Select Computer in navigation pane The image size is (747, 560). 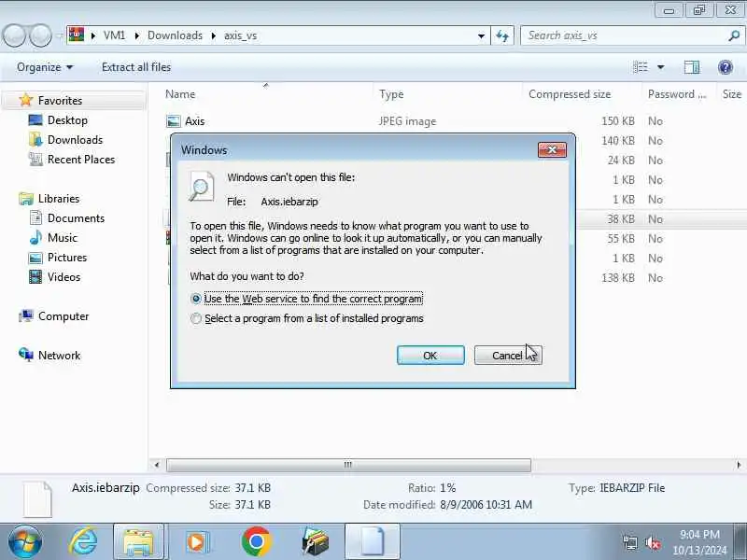63,316
